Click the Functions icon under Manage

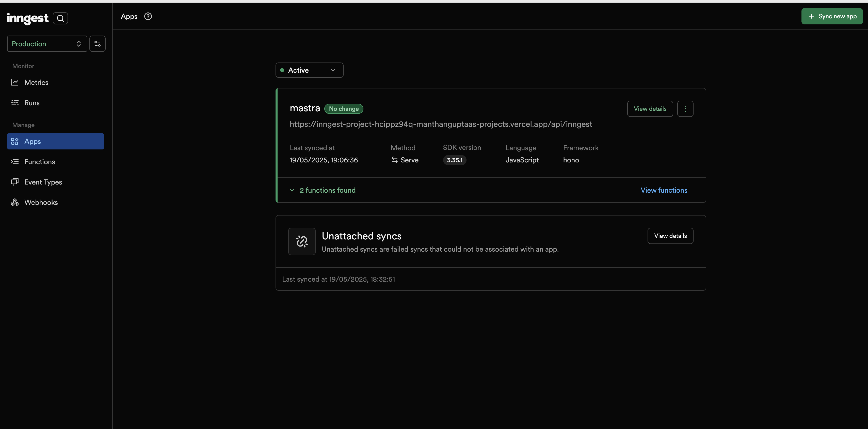tap(15, 162)
